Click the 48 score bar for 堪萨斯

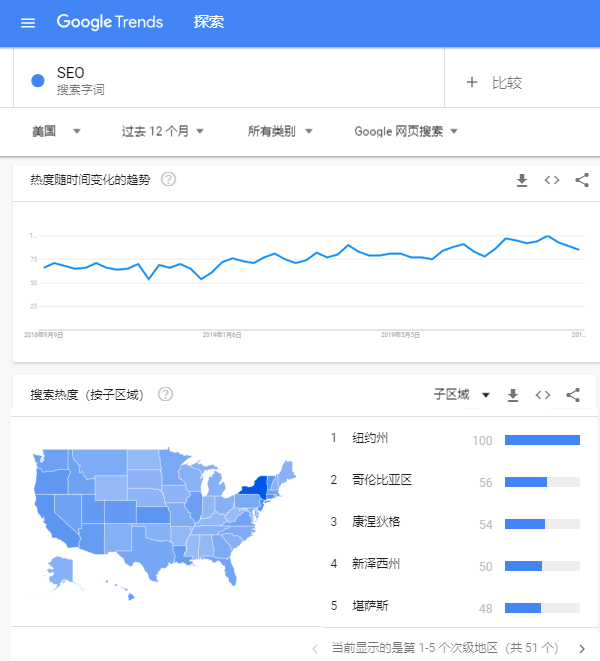[542, 608]
